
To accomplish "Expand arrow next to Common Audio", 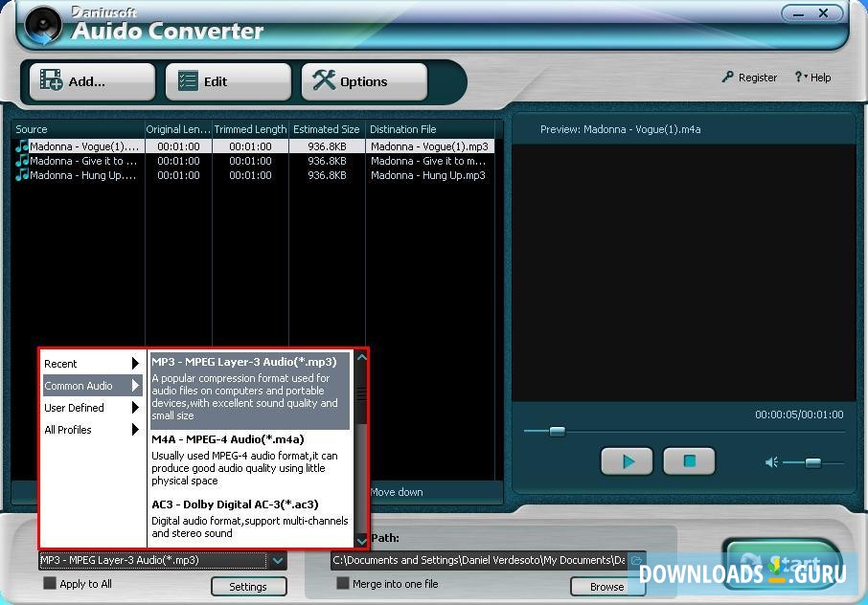I will 135,386.
